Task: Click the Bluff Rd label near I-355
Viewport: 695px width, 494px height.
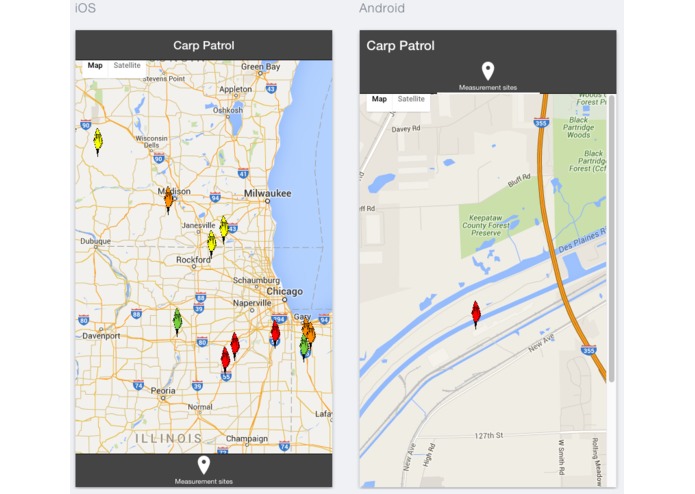Action: [519, 180]
